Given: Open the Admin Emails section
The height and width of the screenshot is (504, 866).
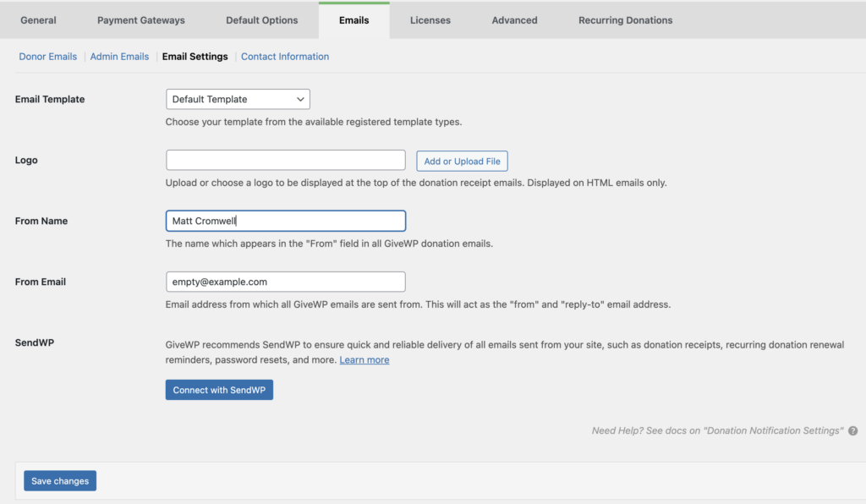Looking at the screenshot, I should tap(119, 57).
